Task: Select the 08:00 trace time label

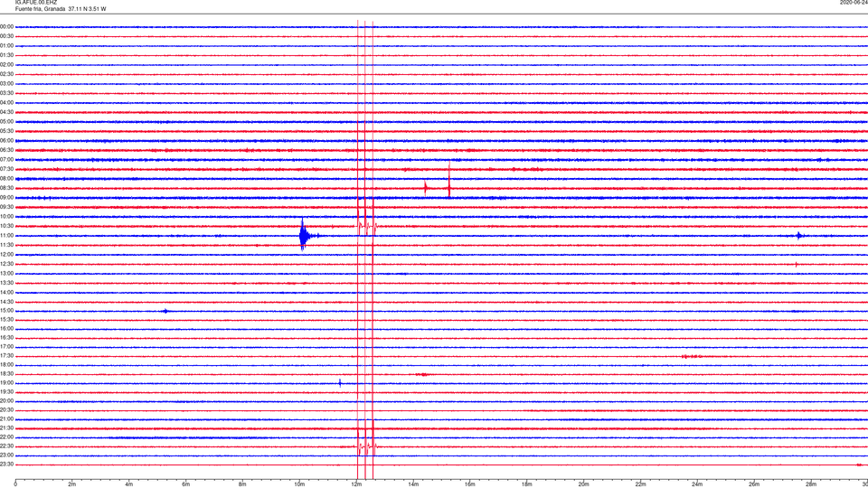Action: click(x=6, y=179)
